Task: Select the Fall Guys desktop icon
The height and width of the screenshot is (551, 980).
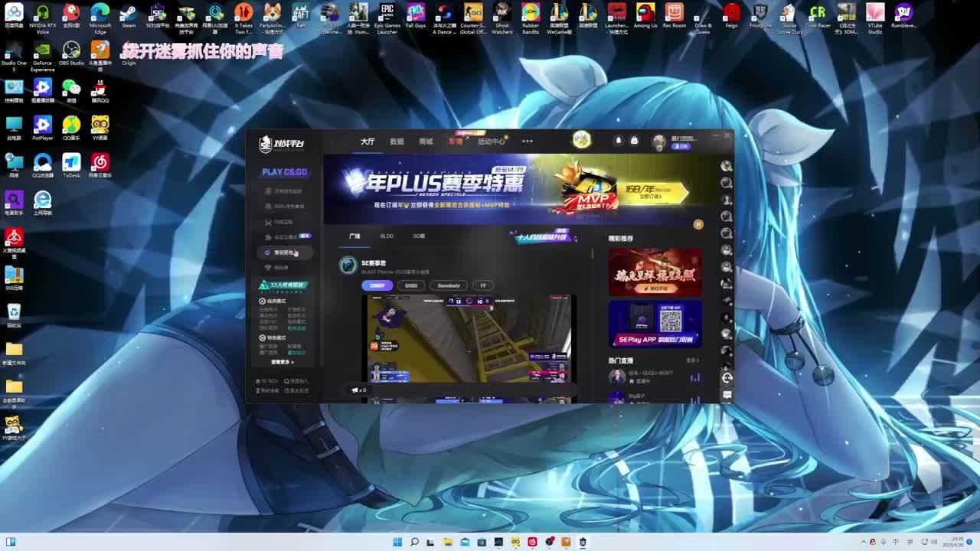Action: (x=416, y=15)
